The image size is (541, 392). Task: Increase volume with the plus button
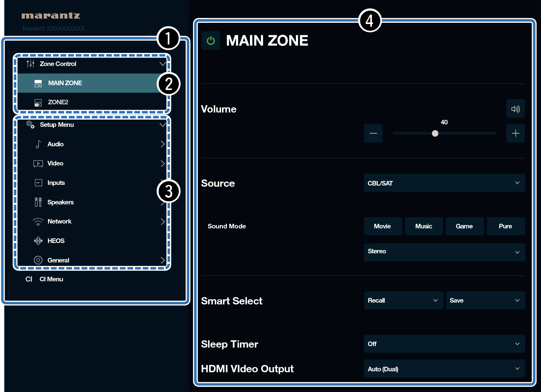click(515, 133)
